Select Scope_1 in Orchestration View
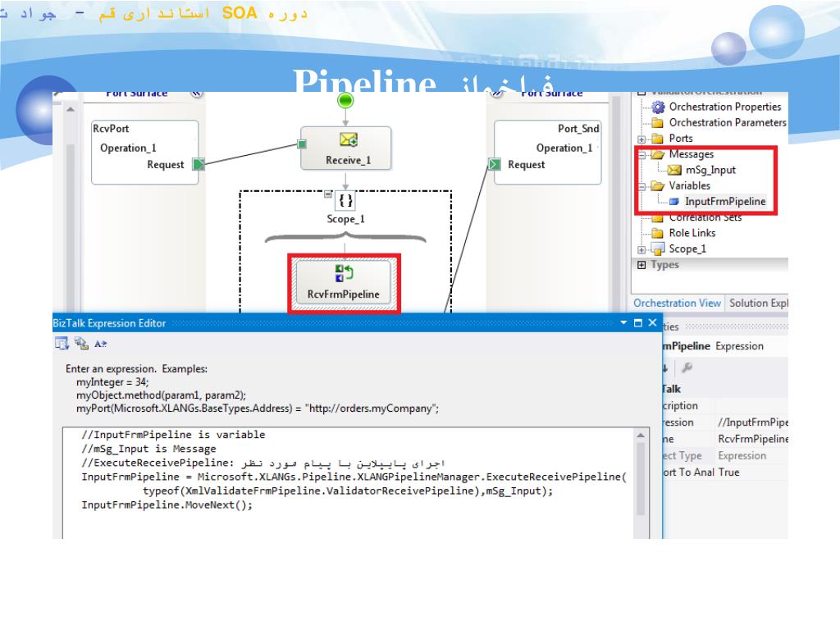The image size is (840, 630). (687, 249)
